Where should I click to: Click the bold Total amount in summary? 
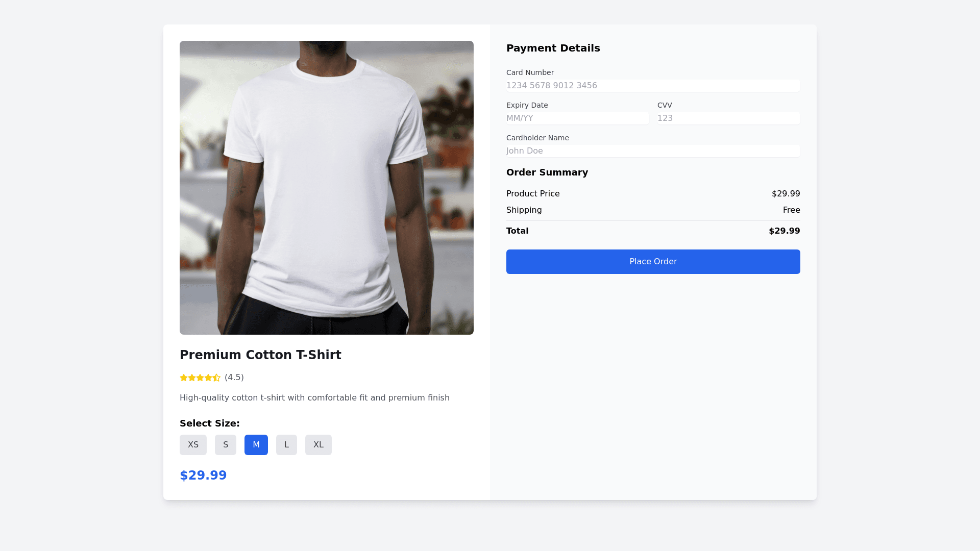(784, 231)
